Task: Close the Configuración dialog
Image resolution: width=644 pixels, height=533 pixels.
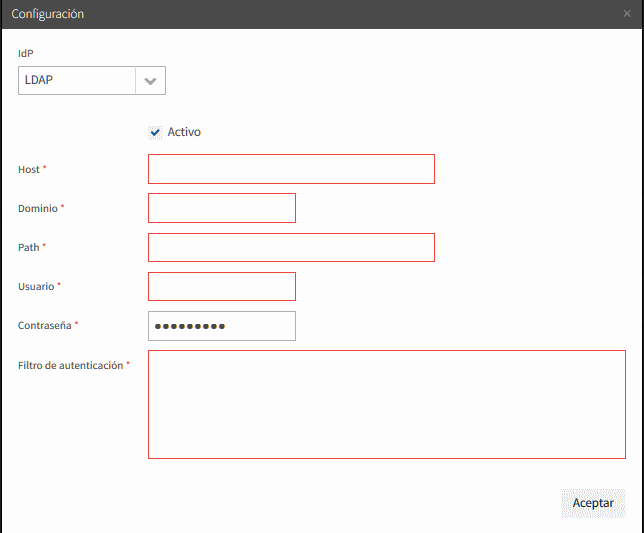Action: (627, 14)
